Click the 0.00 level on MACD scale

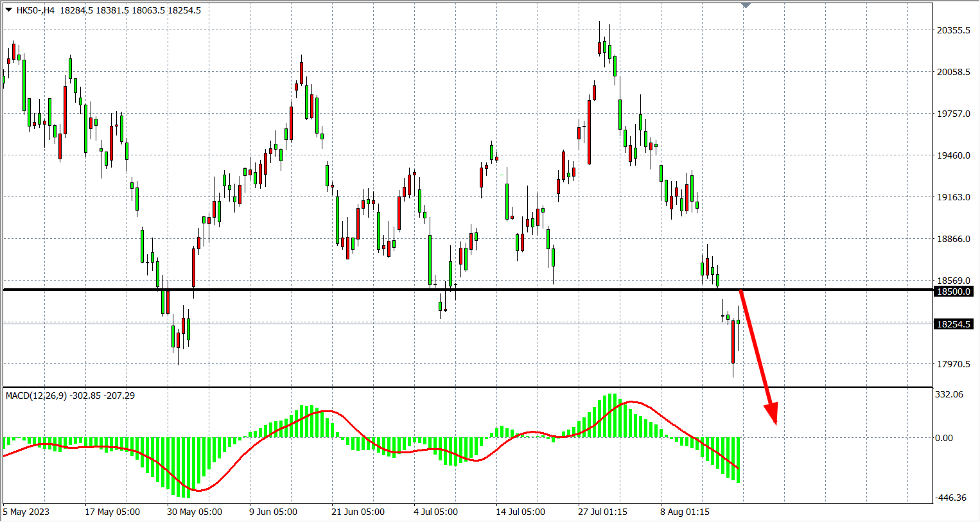944,438
